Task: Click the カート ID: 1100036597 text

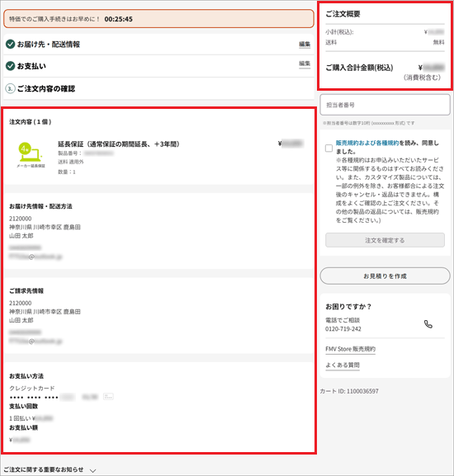Action: tap(349, 391)
